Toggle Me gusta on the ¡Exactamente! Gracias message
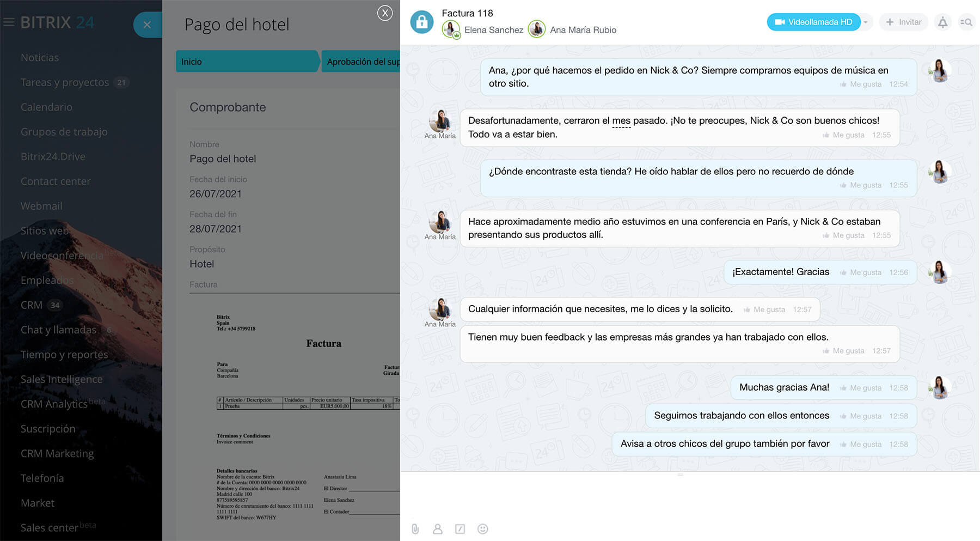 pyautogui.click(x=861, y=272)
